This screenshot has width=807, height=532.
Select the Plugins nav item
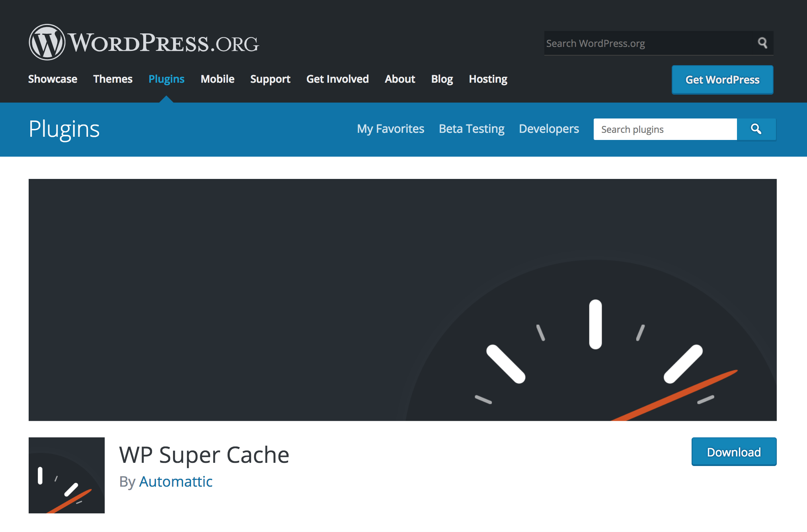pyautogui.click(x=166, y=79)
